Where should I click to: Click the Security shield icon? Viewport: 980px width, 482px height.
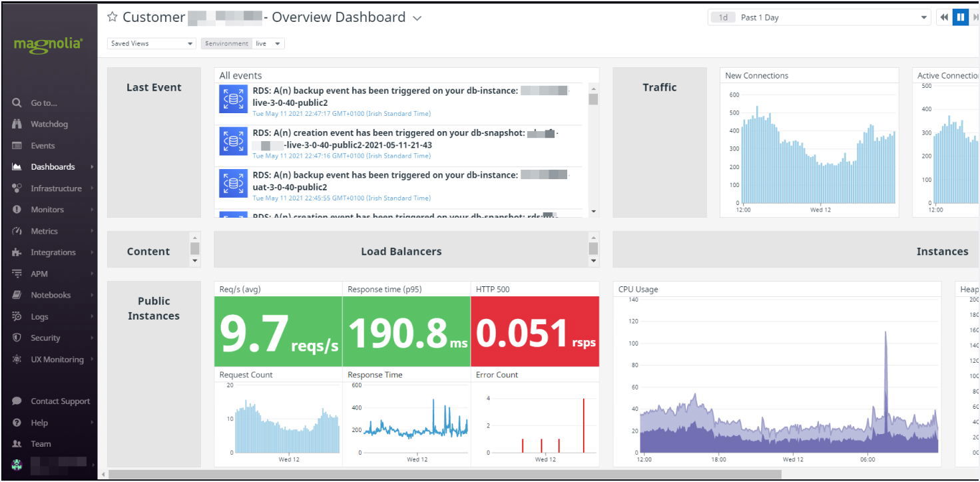17,338
